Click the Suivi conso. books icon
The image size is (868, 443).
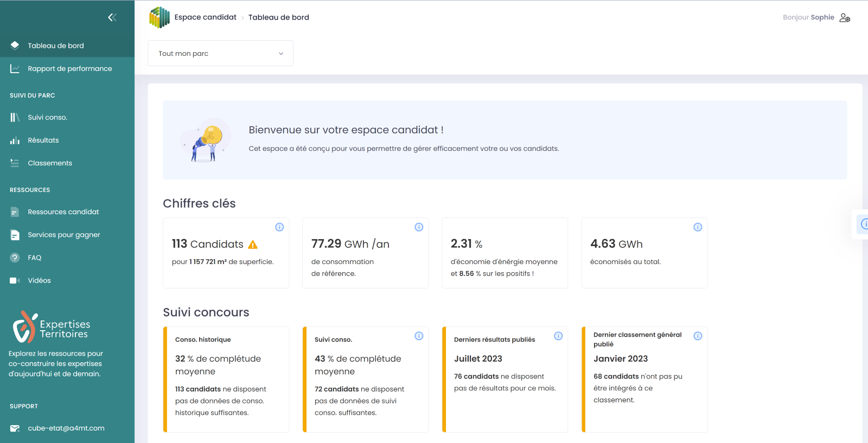15,117
